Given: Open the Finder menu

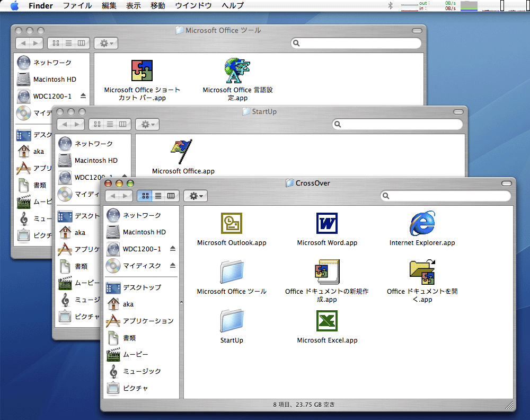Looking at the screenshot, I should [41, 5].
